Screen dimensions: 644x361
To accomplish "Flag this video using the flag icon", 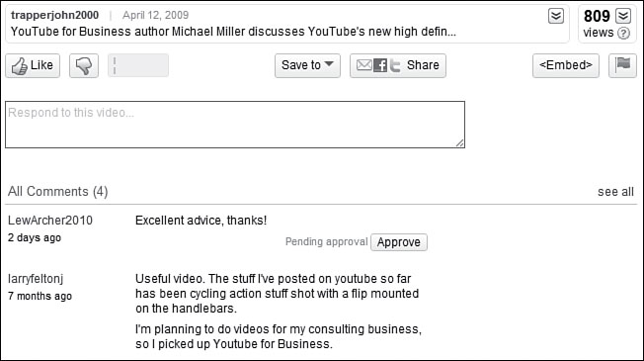I will coord(622,65).
